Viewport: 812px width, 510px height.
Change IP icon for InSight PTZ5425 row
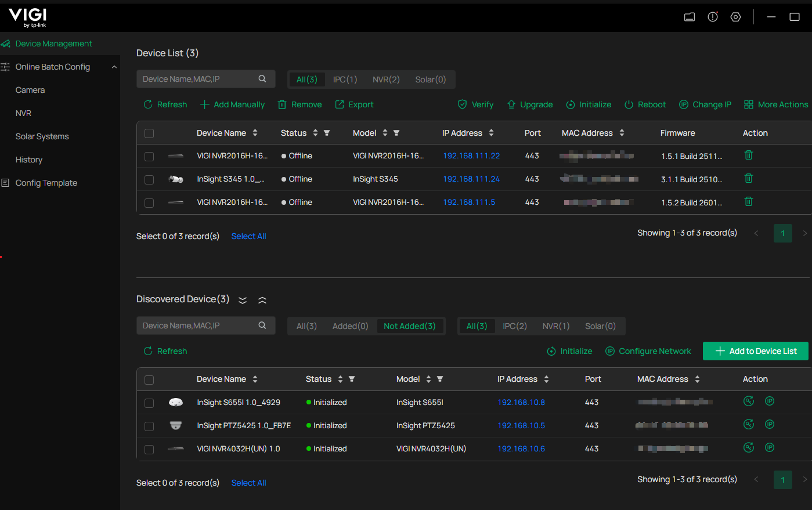click(770, 424)
